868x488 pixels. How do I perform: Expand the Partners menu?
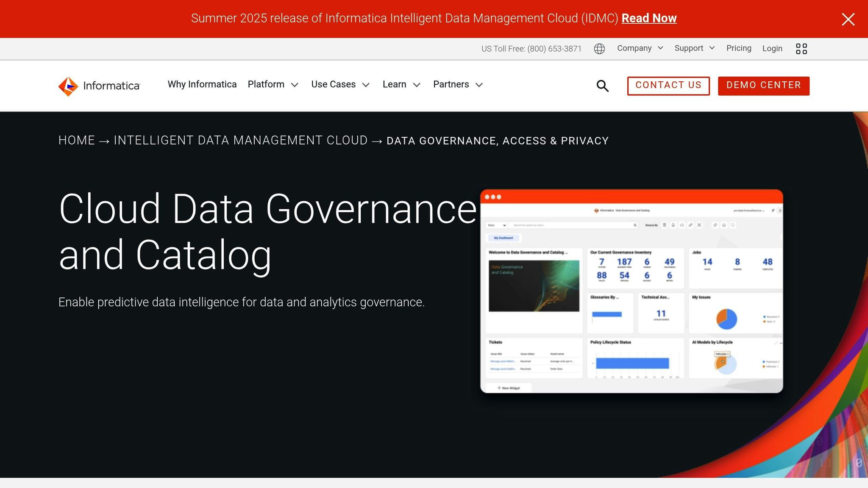[x=458, y=84]
